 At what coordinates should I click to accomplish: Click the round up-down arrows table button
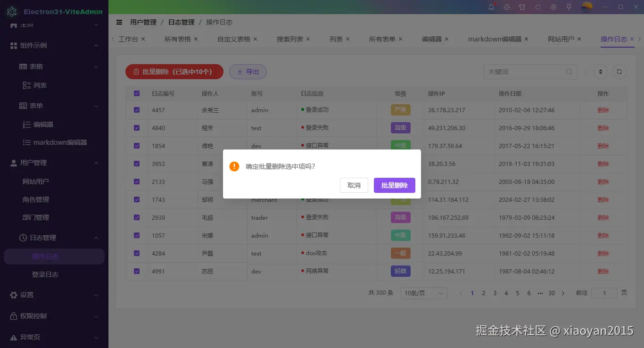(600, 72)
